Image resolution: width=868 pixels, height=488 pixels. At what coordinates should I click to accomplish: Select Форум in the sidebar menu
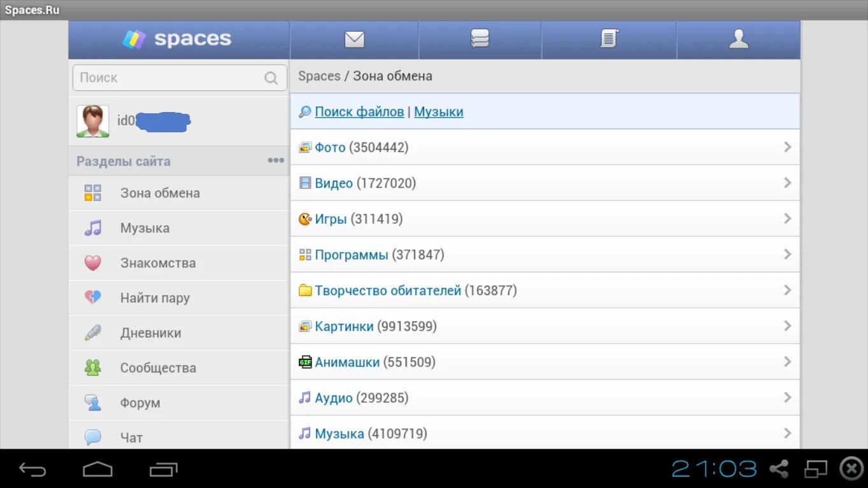tap(179, 403)
